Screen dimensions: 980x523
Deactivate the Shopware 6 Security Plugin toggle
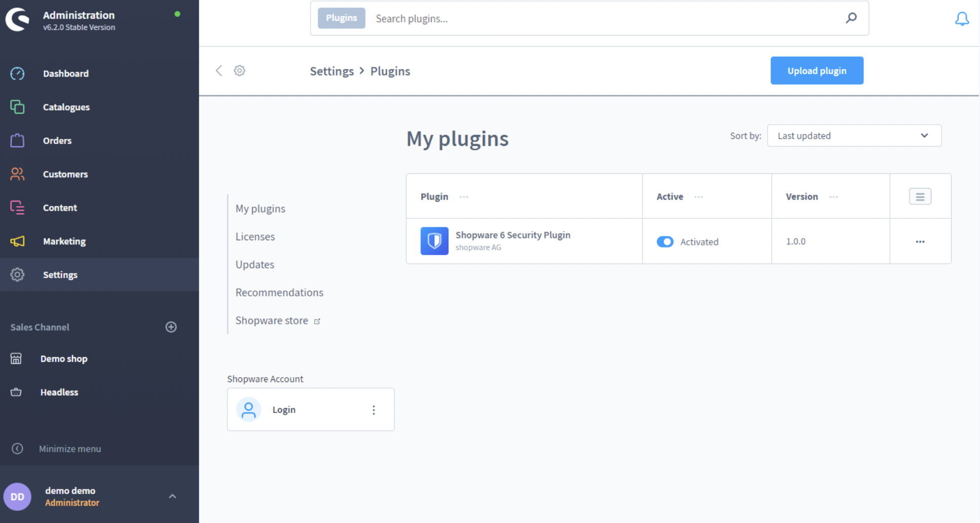click(665, 242)
